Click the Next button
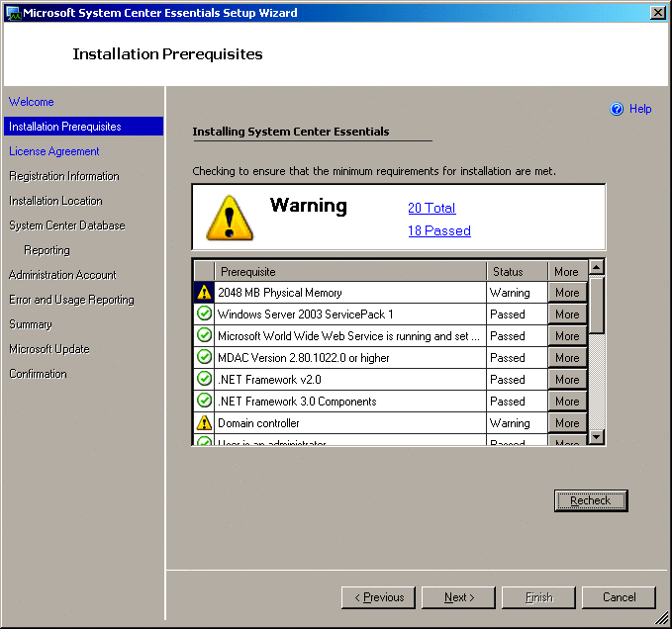Image resolution: width=672 pixels, height=629 pixels. point(458,597)
